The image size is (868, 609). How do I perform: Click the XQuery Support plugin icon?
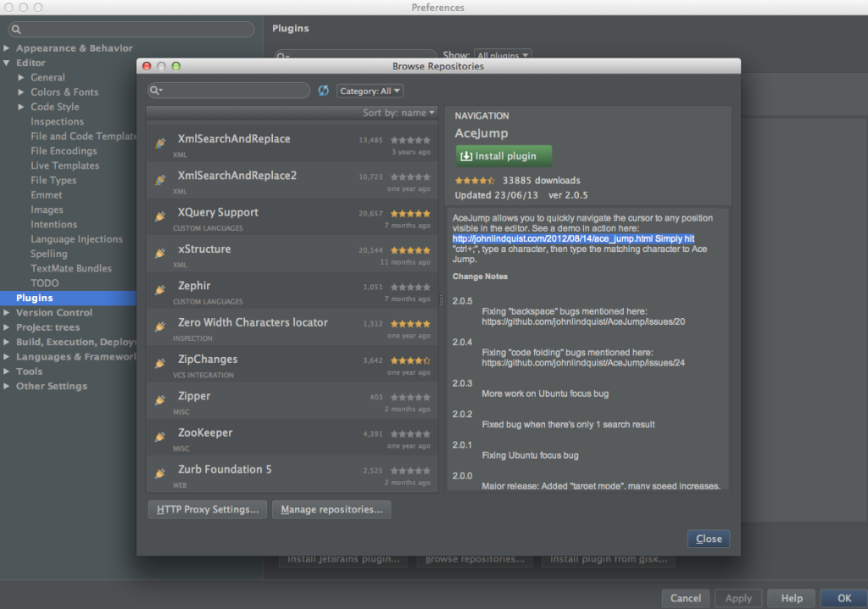pyautogui.click(x=160, y=216)
